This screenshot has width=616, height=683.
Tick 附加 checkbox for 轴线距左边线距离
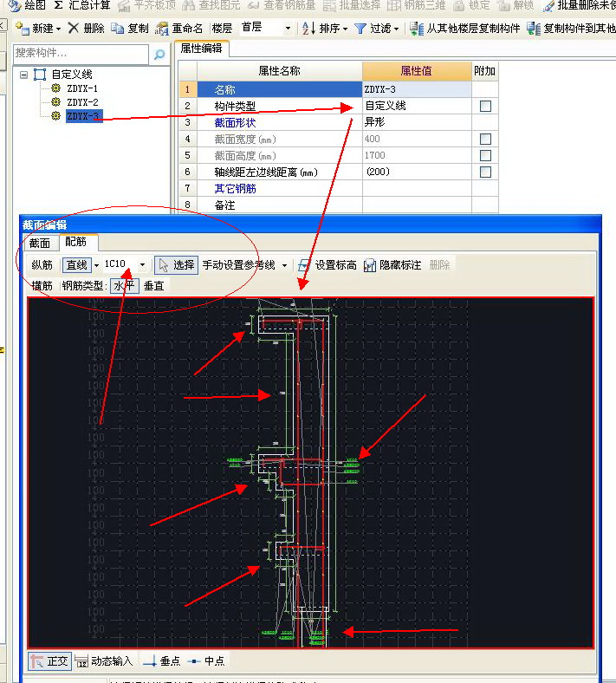485,172
